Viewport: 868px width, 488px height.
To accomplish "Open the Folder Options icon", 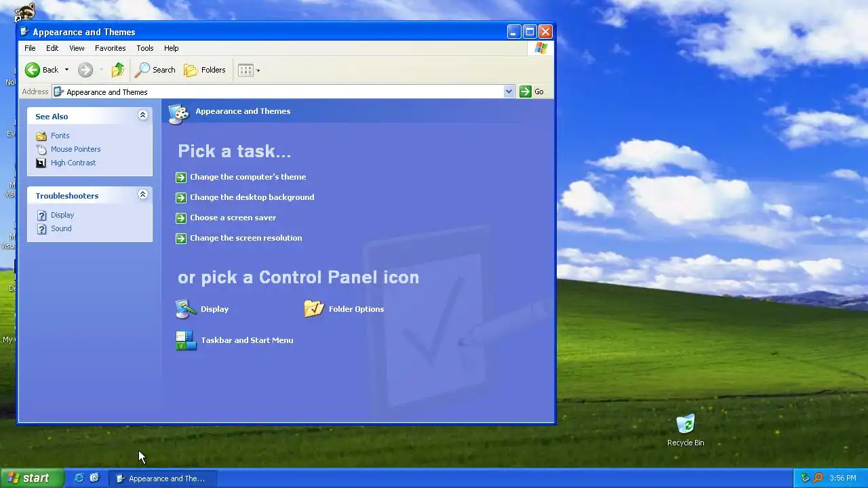I will click(x=314, y=308).
